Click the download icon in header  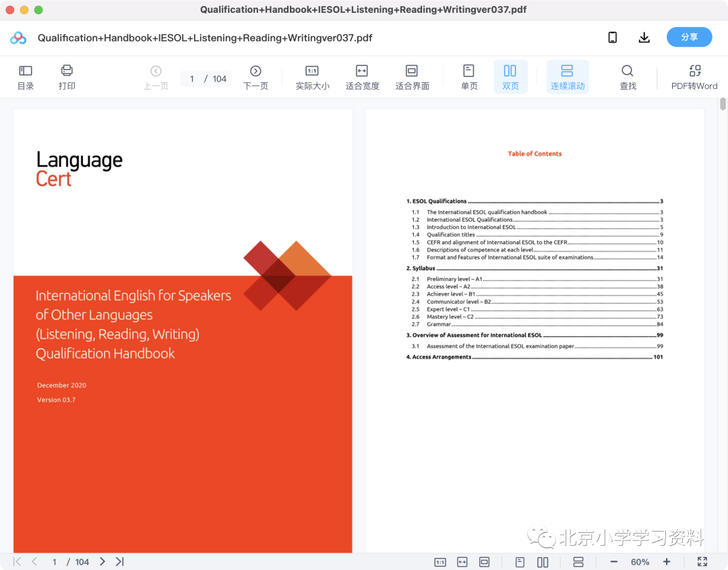644,37
